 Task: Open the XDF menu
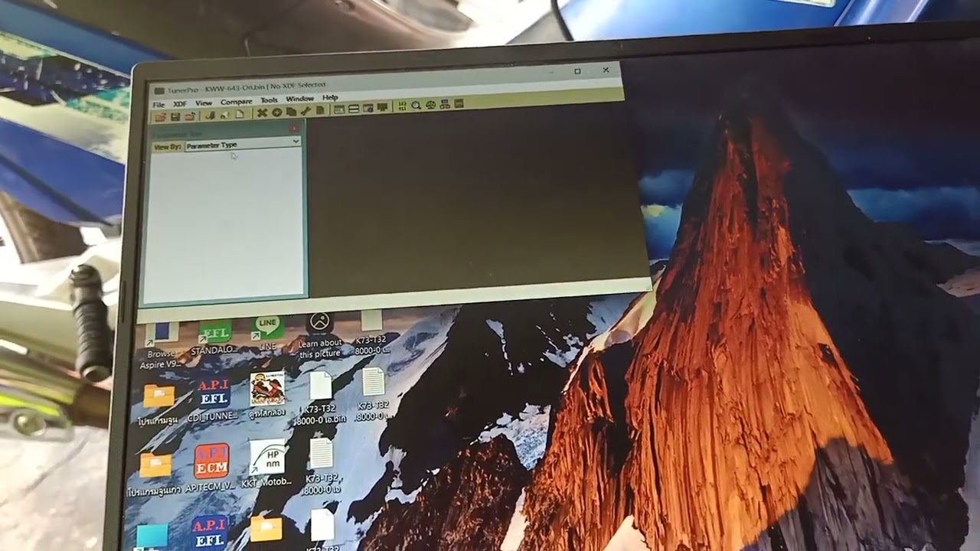(x=180, y=103)
